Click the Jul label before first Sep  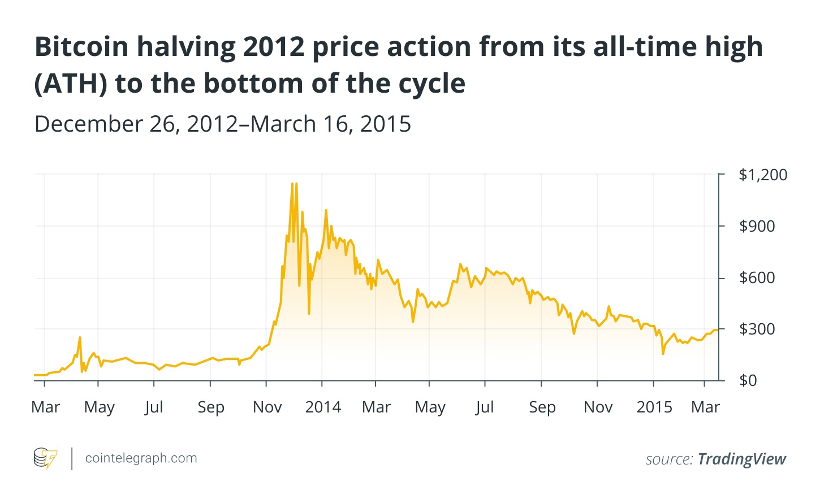coord(154,407)
